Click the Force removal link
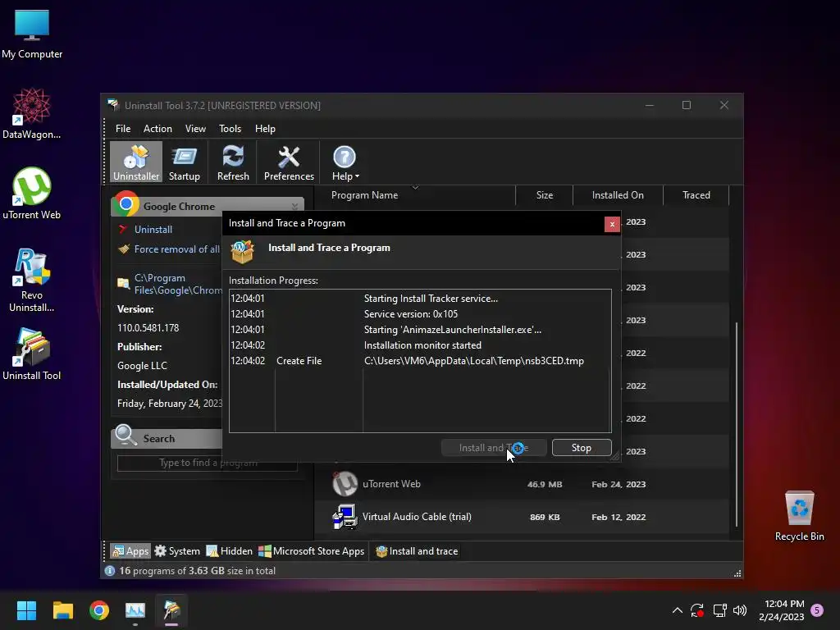The height and width of the screenshot is (630, 840). pyautogui.click(x=177, y=249)
